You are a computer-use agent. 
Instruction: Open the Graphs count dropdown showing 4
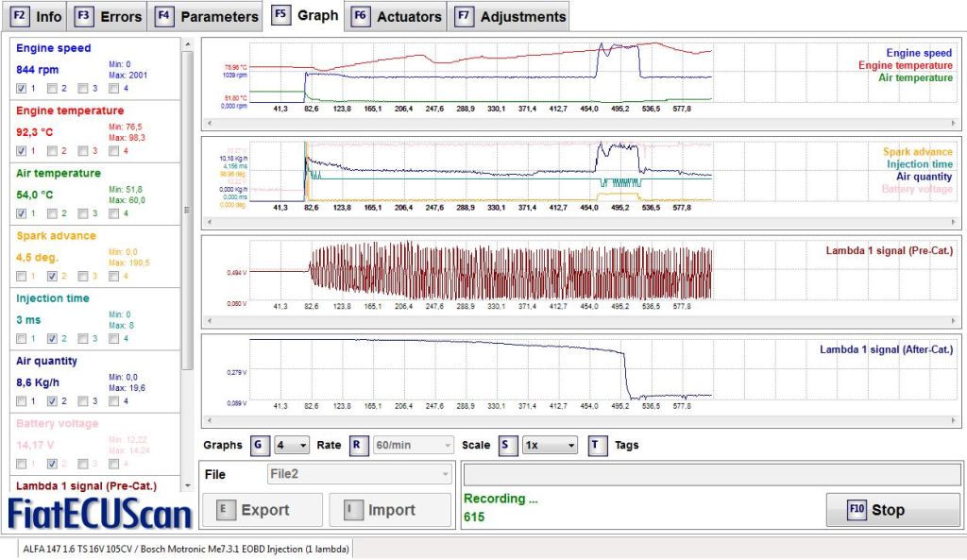pyautogui.click(x=291, y=445)
